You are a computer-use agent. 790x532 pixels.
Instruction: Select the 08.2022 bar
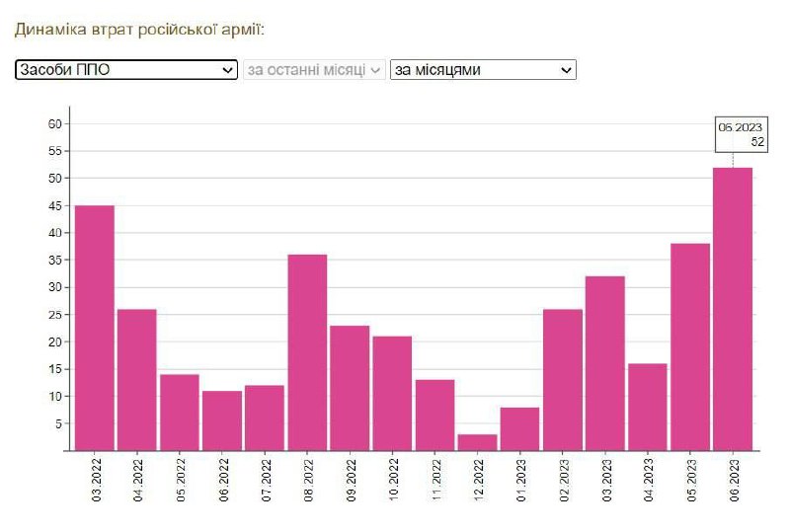[x=307, y=352]
